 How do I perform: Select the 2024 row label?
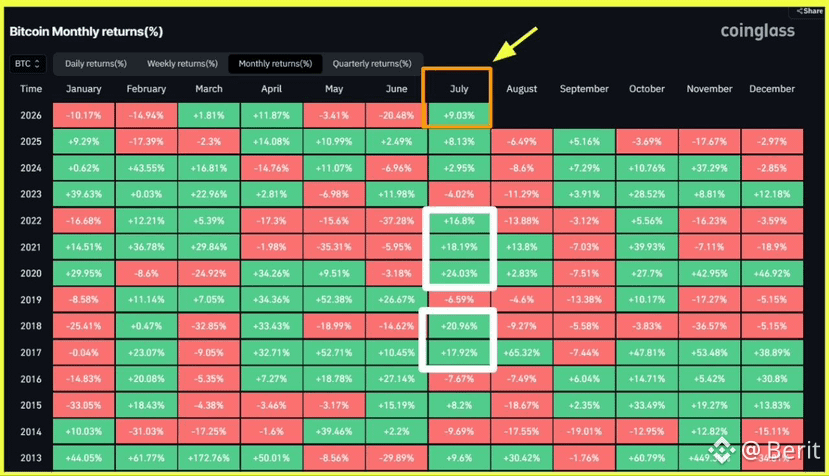click(31, 168)
